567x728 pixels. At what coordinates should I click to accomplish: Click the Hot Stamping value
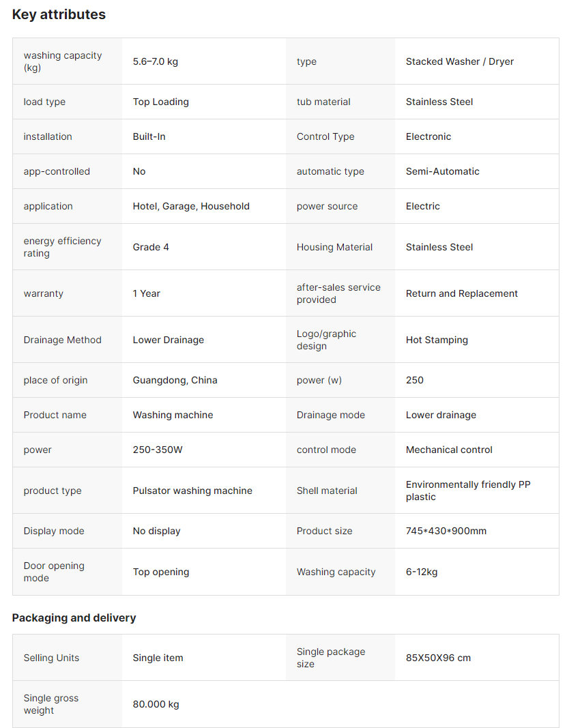point(437,340)
